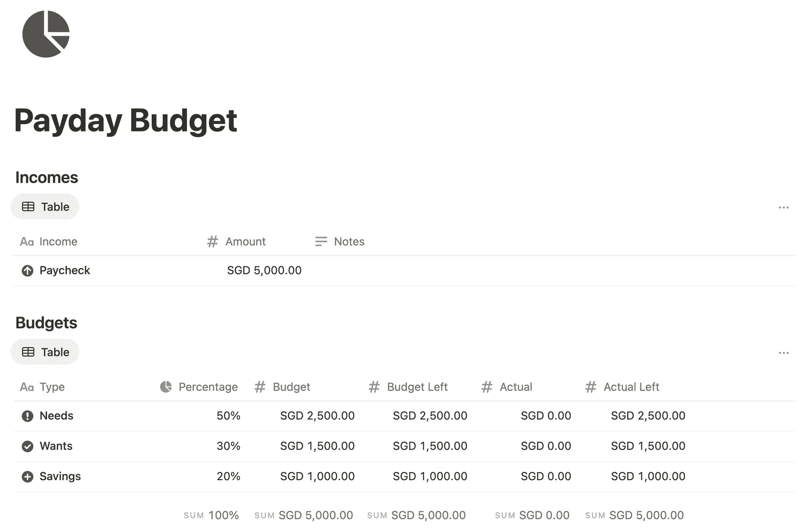
Task: Click the Actual Left column hash icon
Action: point(591,387)
